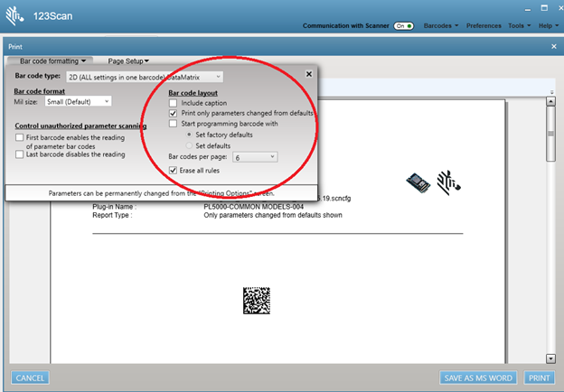564x392 pixels.
Task: Open the Bar code type dropdown
Action: tap(145, 77)
